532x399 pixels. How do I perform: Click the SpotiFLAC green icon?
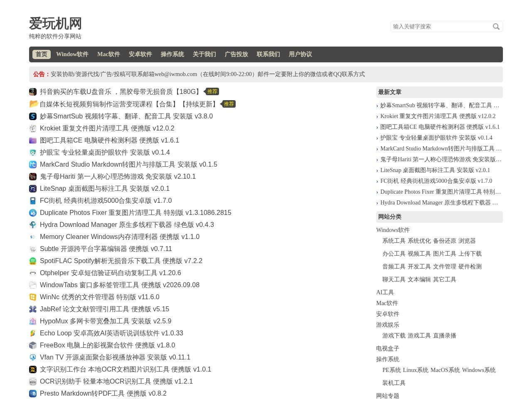pyautogui.click(x=33, y=261)
